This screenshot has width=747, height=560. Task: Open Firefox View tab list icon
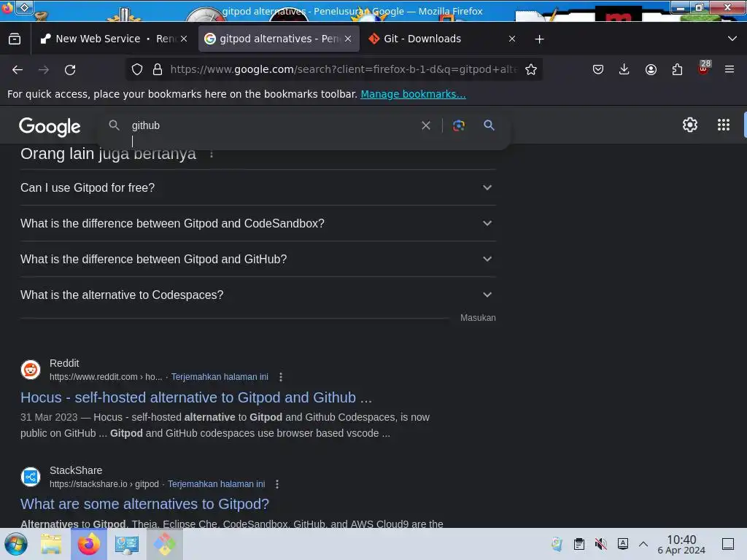(x=15, y=39)
